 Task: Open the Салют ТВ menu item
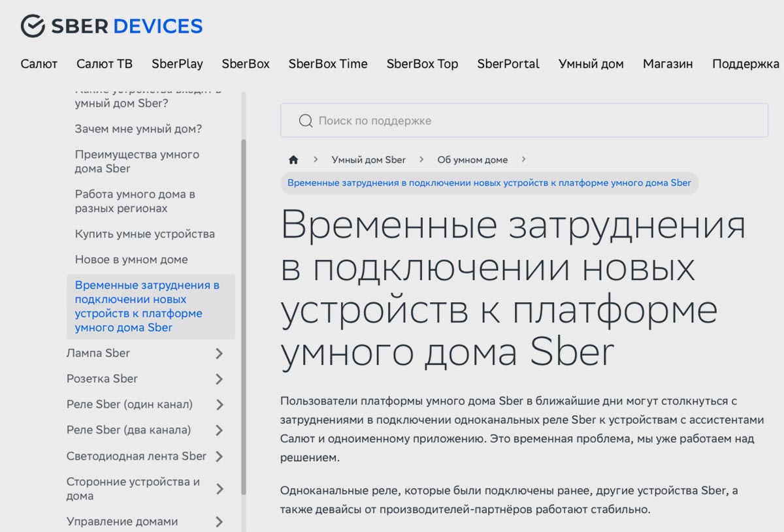click(x=105, y=64)
